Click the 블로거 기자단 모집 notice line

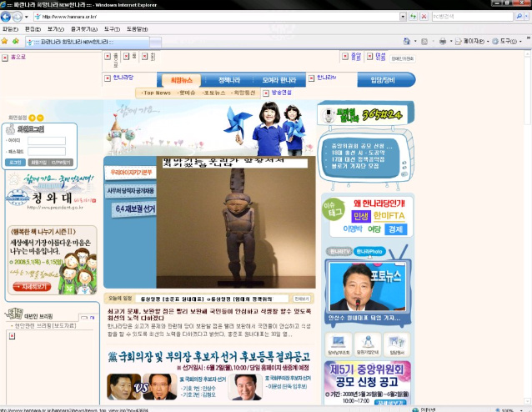[355, 166]
